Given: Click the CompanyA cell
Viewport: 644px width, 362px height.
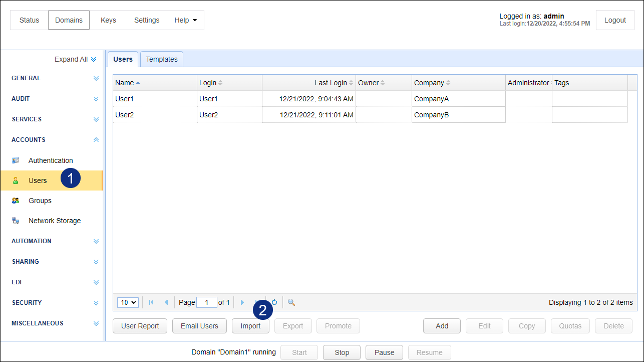Looking at the screenshot, I should coord(431,99).
